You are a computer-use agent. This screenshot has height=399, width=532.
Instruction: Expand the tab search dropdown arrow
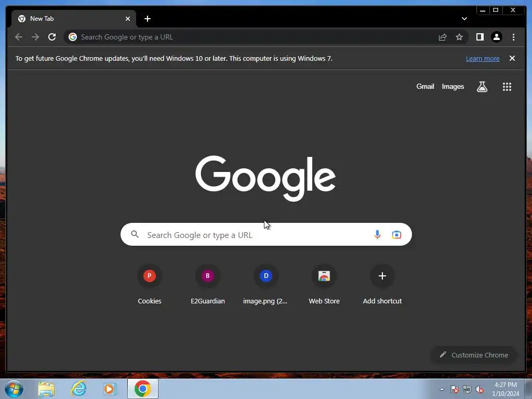point(464,19)
